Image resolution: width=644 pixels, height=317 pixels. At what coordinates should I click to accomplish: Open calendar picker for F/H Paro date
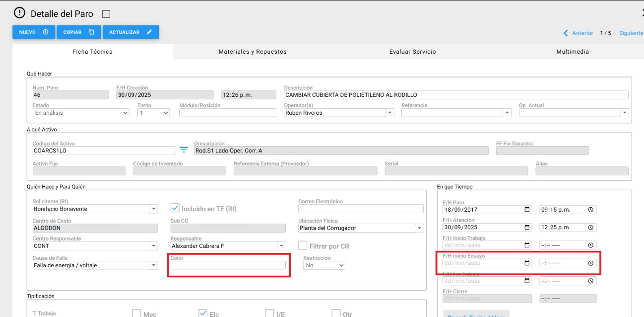[527, 210]
